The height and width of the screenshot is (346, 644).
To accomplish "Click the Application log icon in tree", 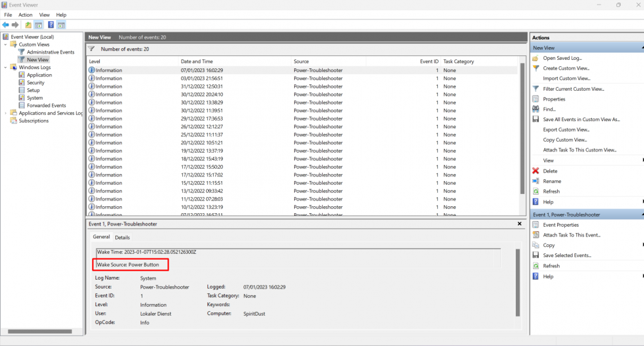I will point(22,75).
